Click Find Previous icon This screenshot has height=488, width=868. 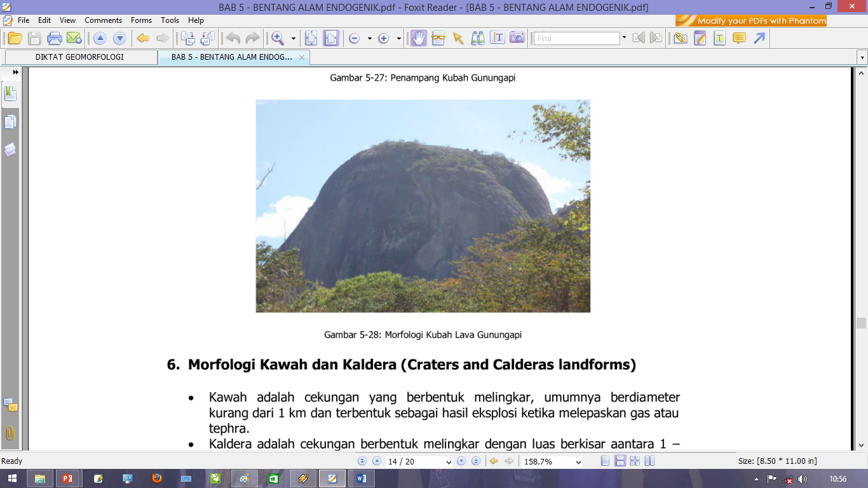point(639,38)
